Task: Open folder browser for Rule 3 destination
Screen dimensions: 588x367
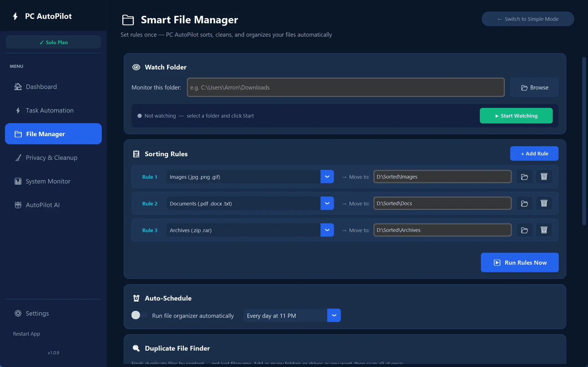Action: pyautogui.click(x=524, y=230)
